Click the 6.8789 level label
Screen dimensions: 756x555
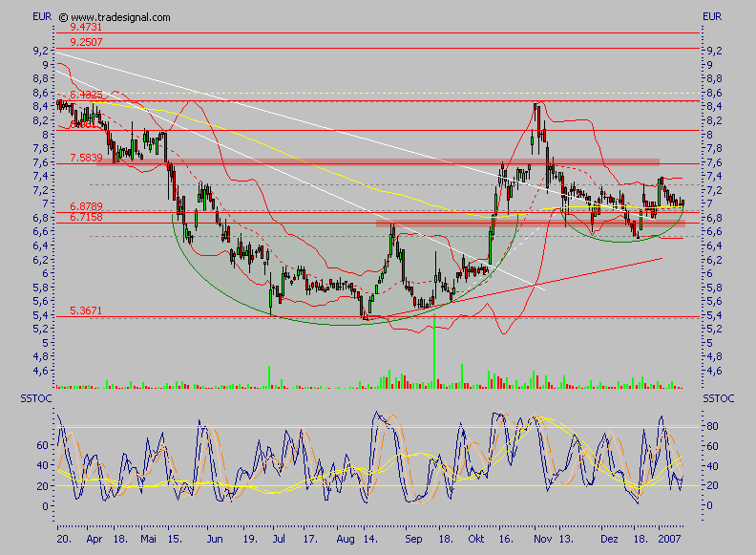(86, 207)
